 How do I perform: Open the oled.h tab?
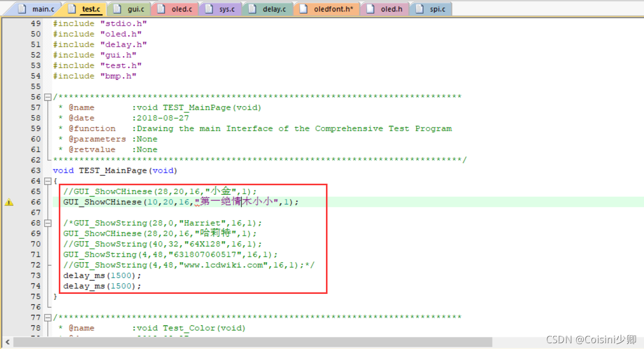tap(384, 9)
